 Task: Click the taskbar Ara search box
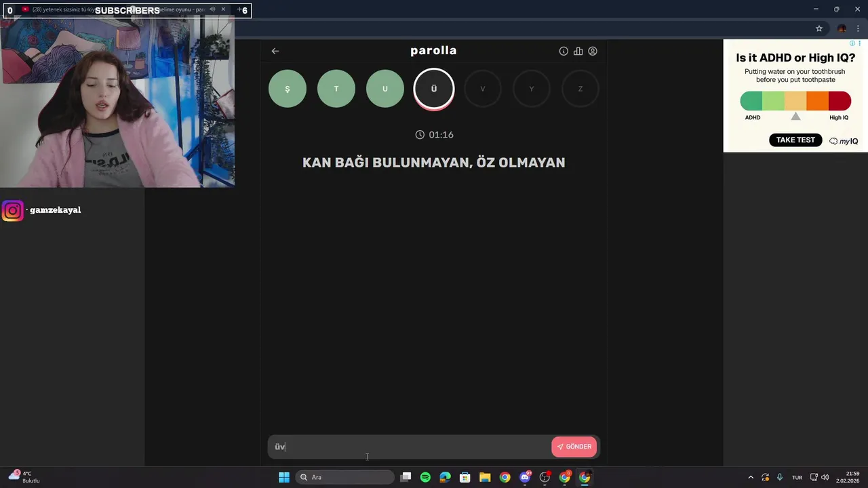point(345,477)
